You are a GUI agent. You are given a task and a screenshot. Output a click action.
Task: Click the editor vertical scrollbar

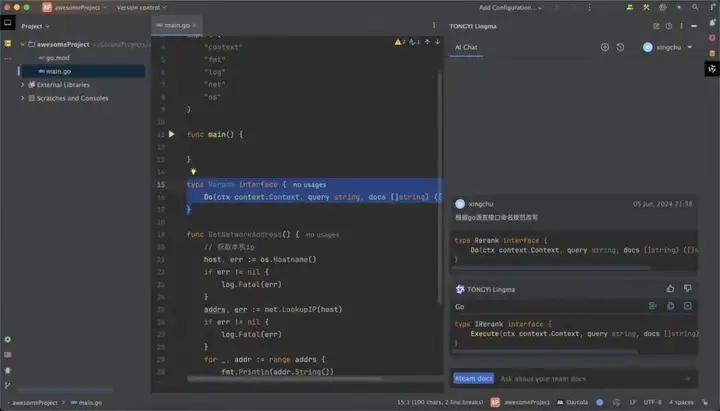click(x=439, y=188)
